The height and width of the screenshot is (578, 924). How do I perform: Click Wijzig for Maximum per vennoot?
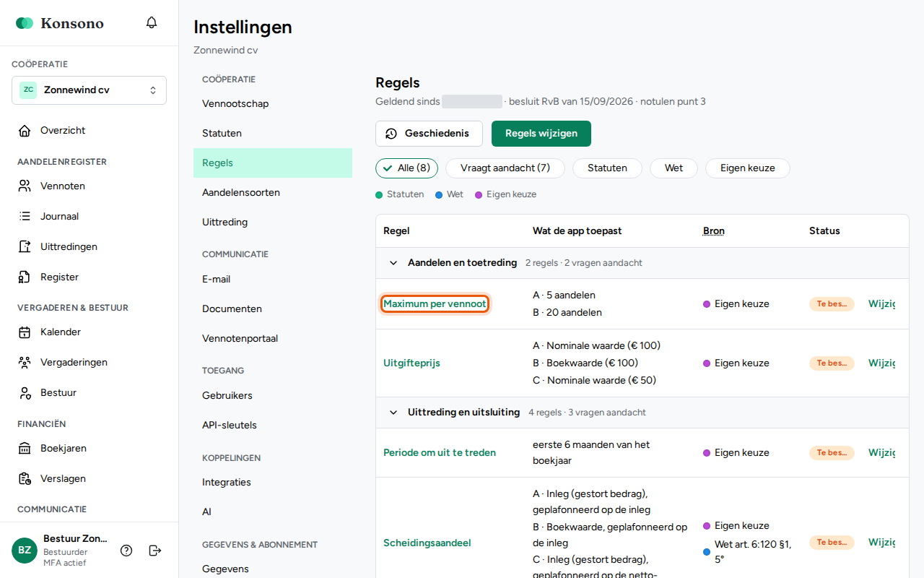881,304
